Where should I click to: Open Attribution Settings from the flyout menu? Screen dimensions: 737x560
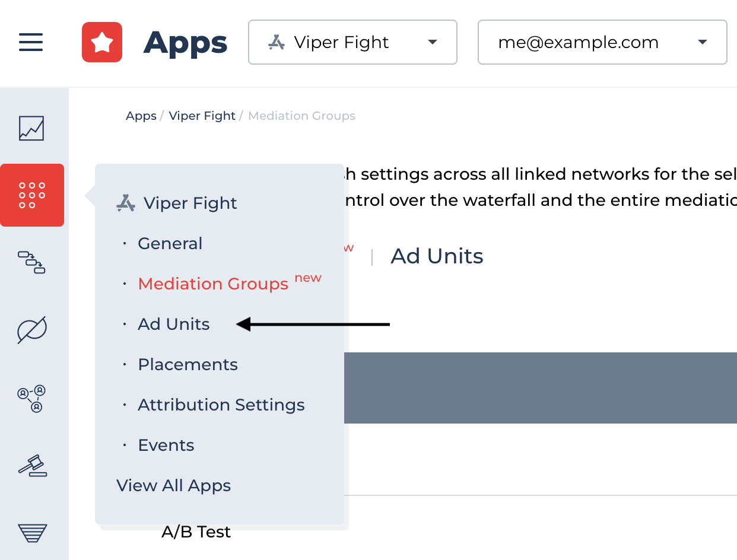221,405
